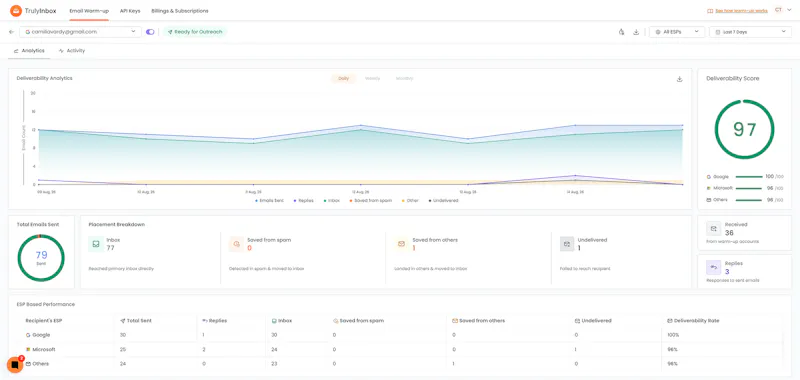Open the Last 7 Days date dropdown
The width and height of the screenshot is (800, 380).
click(750, 32)
